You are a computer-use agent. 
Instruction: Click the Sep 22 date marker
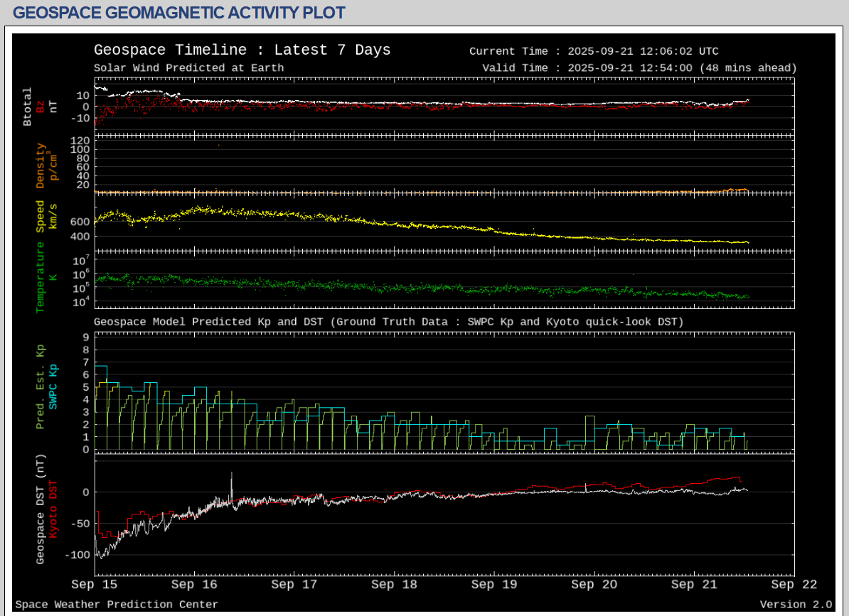coord(794,585)
